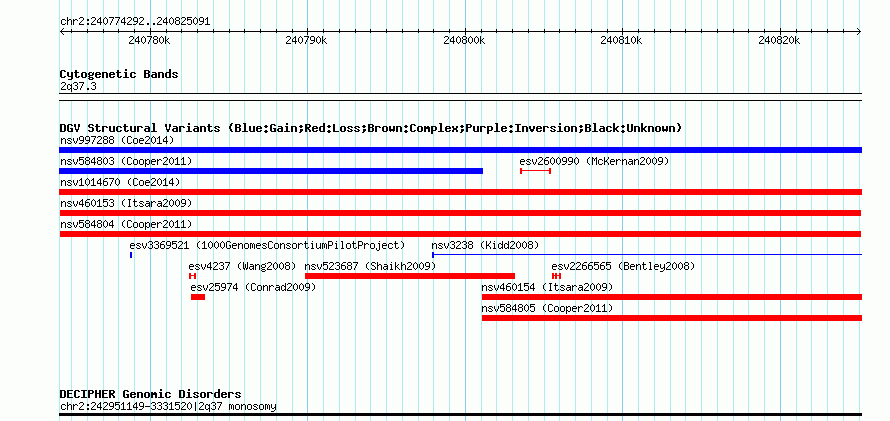Viewport: 890px width, 421px height.
Task: Select the nsv584803 (Cooper2011) blue bar
Action: pos(271,171)
